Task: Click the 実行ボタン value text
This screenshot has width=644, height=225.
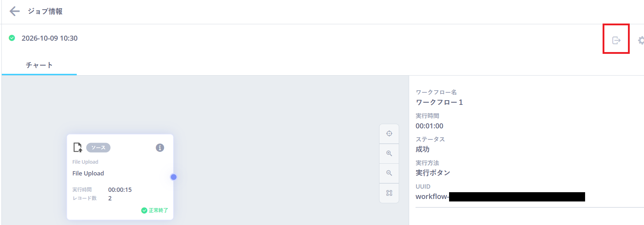Action: click(433, 173)
